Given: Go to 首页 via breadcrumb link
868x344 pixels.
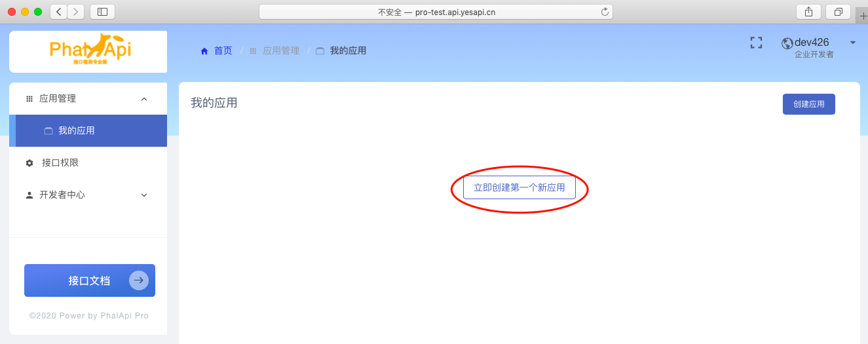Looking at the screenshot, I should point(223,51).
